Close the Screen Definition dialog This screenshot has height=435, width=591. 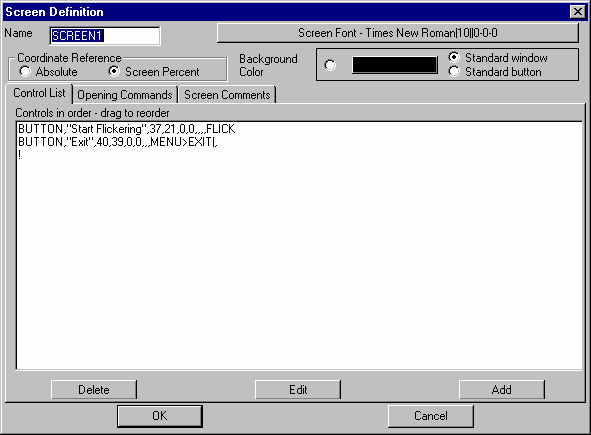click(577, 12)
